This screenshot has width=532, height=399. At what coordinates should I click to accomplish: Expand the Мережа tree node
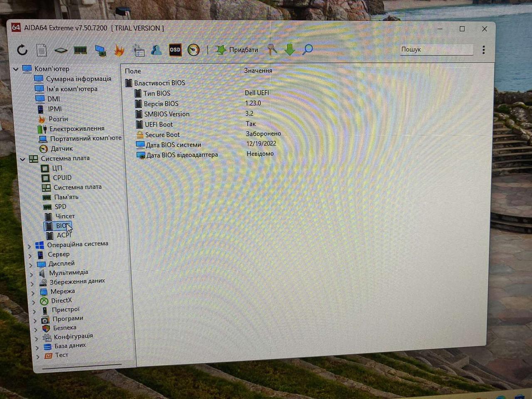(33, 293)
